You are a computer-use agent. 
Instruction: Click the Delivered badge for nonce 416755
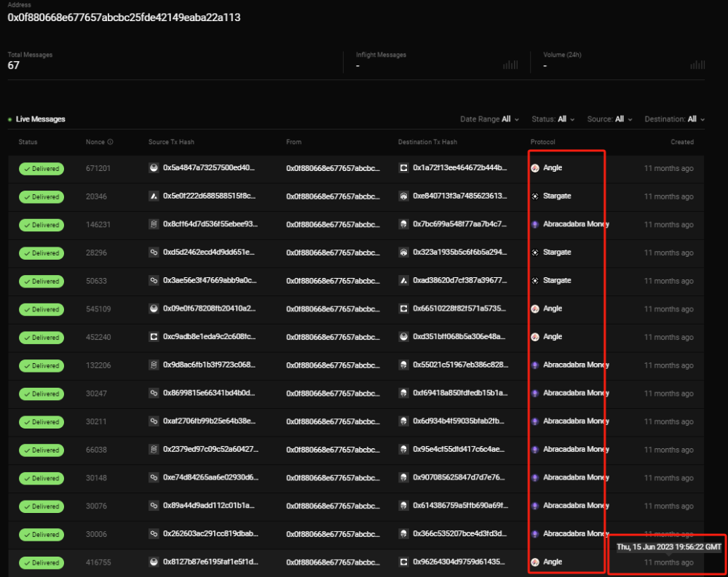41,562
